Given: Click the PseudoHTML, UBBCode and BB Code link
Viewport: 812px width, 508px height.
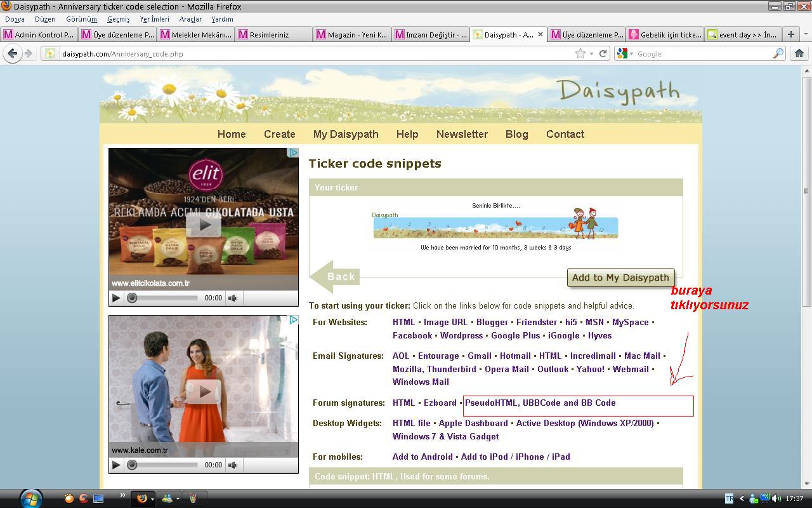Looking at the screenshot, I should pyautogui.click(x=540, y=403).
